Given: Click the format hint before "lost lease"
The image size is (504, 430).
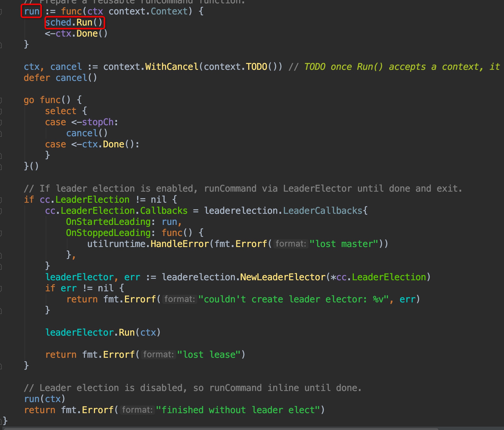Looking at the screenshot, I should pos(158,354).
